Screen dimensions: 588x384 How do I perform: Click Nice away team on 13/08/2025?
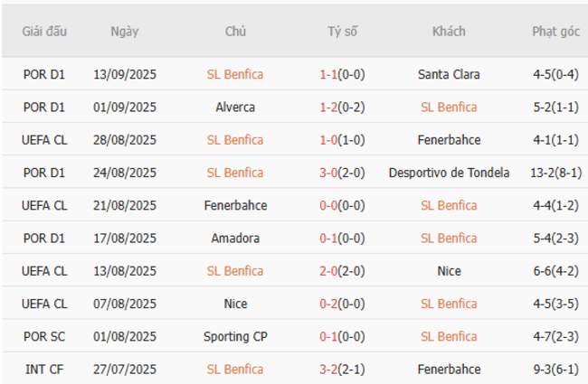point(449,271)
